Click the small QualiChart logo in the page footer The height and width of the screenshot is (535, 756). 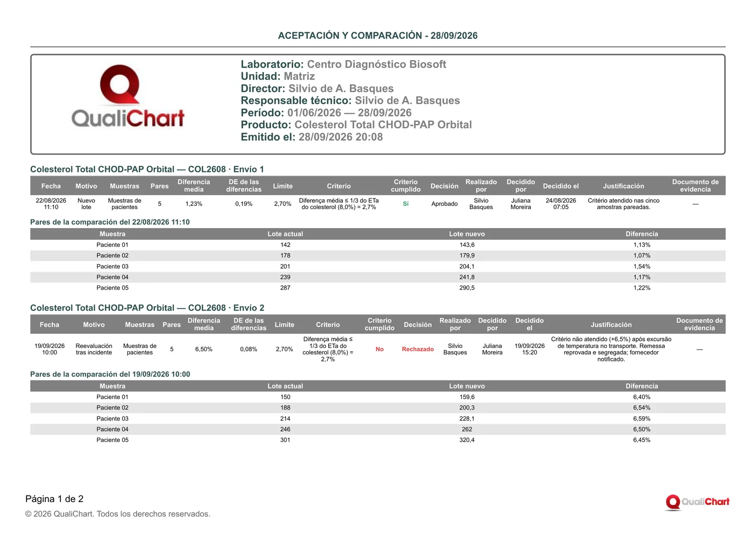tap(697, 502)
